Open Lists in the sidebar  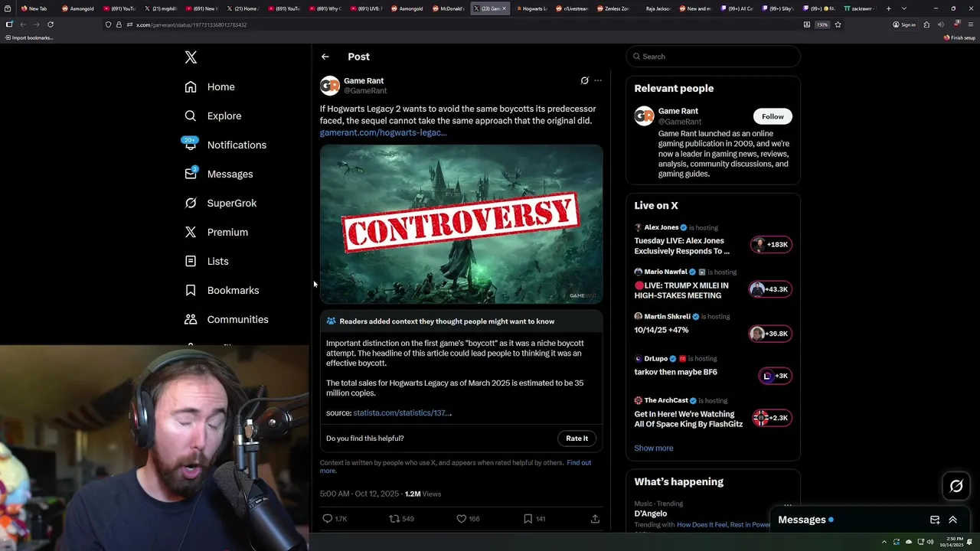tap(207, 261)
